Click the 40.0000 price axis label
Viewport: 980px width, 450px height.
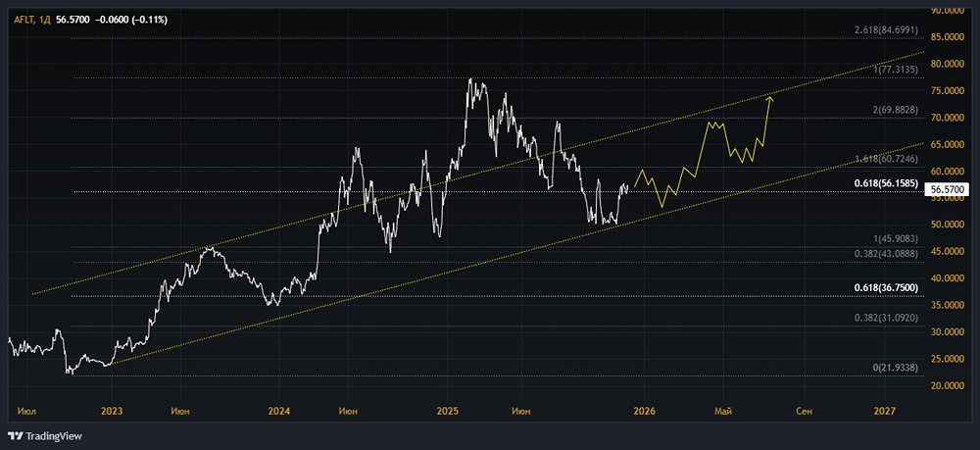(948, 278)
